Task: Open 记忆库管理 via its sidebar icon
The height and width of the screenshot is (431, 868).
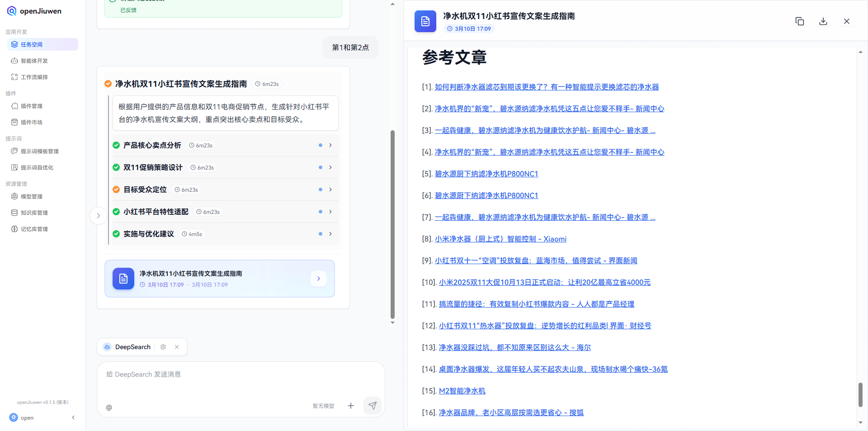Action: tap(14, 229)
